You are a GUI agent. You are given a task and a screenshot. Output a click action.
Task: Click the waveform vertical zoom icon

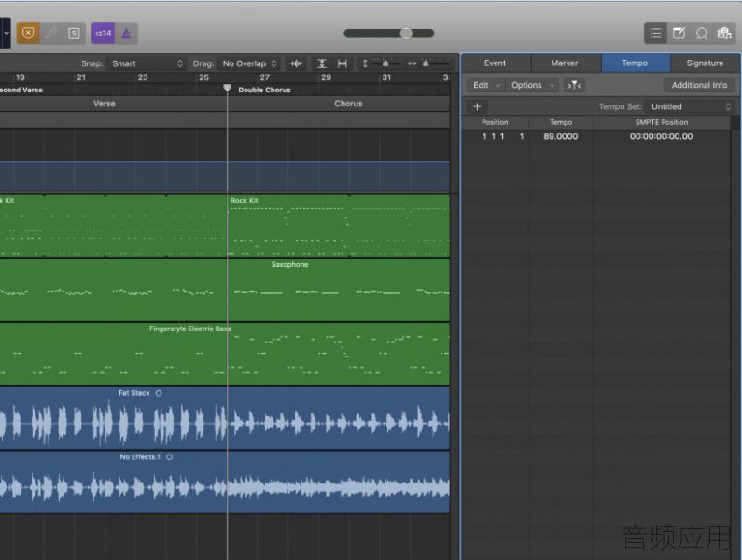[296, 63]
